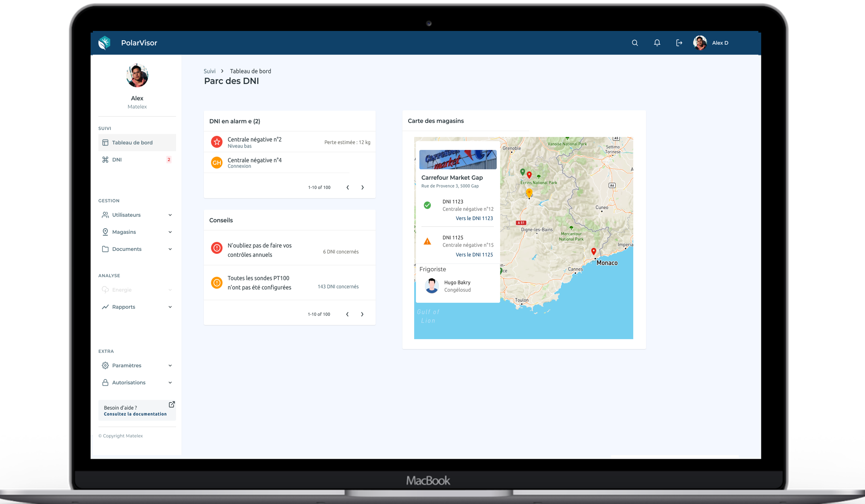Click the Carrefour Market store photo
Viewport: 865px width, 504px height.
point(458,160)
